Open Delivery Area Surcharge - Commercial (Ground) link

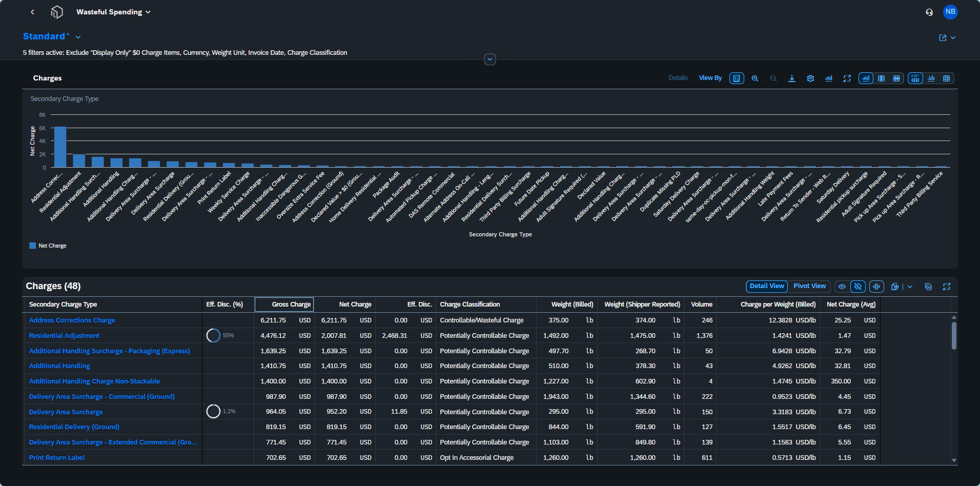pyautogui.click(x=101, y=396)
